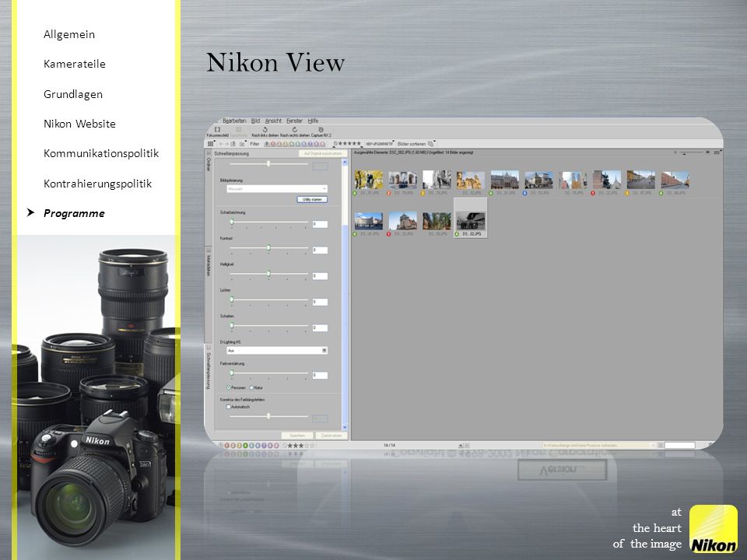747x560 pixels.
Task: Open the Hilfe menu
Action: click(x=313, y=121)
